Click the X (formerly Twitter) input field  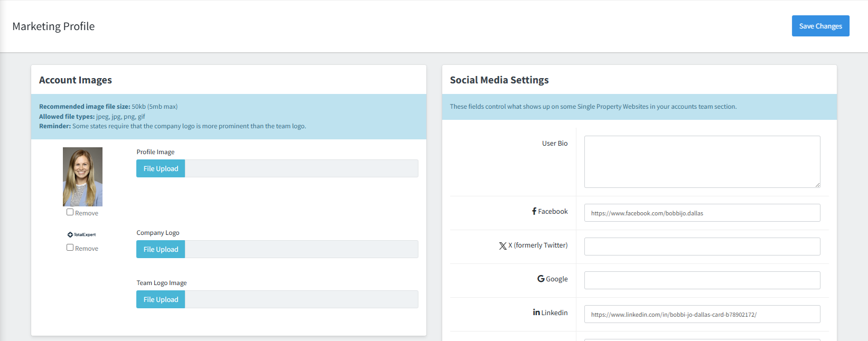pos(702,247)
